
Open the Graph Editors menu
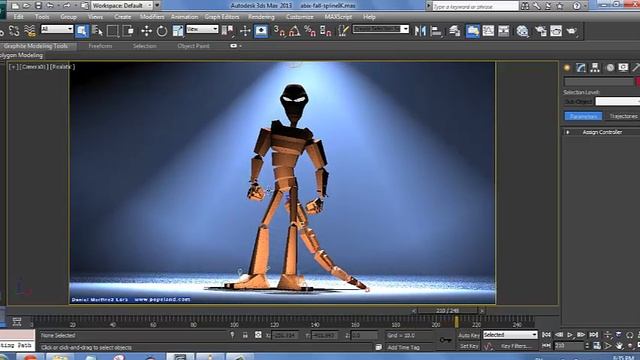pos(222,17)
